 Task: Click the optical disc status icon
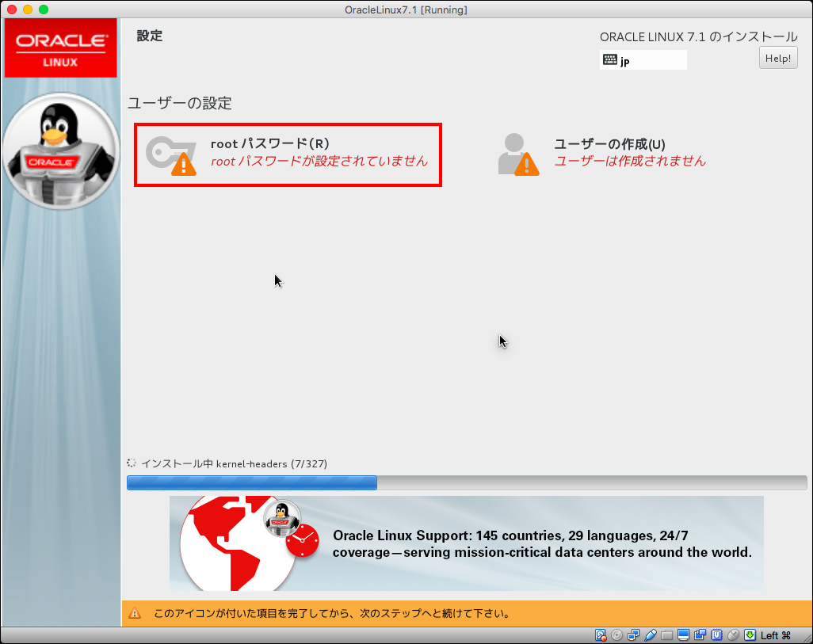click(x=616, y=635)
